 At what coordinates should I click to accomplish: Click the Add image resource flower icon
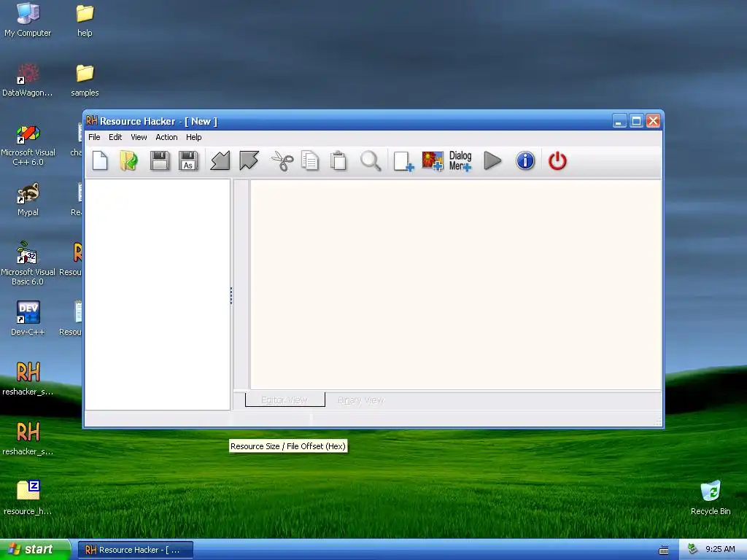point(433,161)
